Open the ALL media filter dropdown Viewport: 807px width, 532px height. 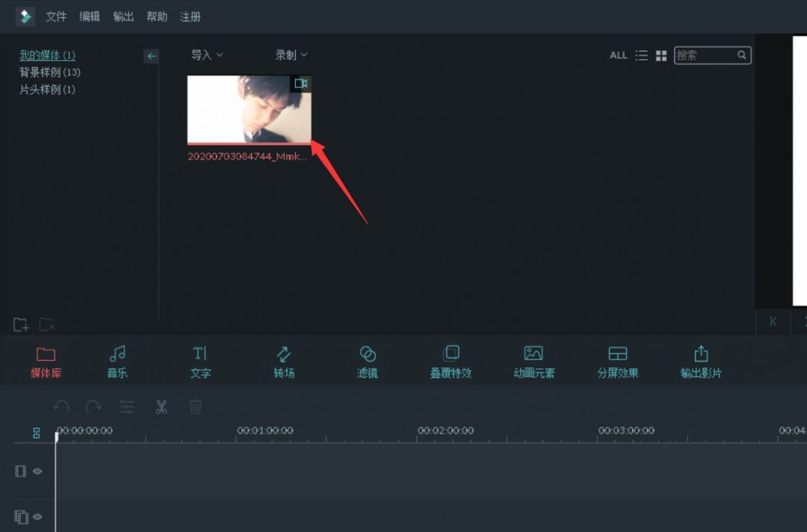(x=618, y=55)
